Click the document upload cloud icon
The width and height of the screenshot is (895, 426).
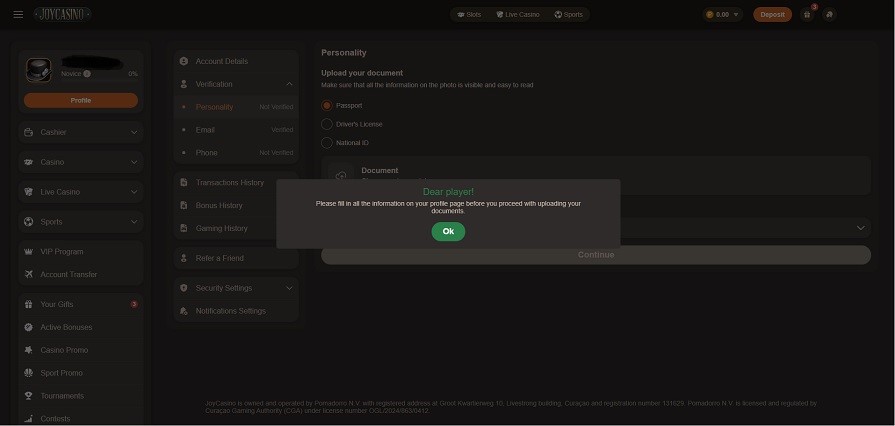pos(341,175)
